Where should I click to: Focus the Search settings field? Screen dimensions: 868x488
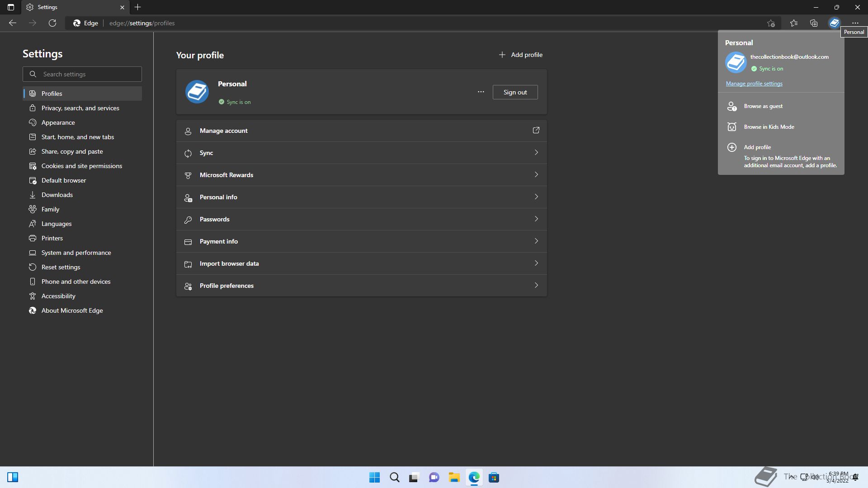point(82,74)
